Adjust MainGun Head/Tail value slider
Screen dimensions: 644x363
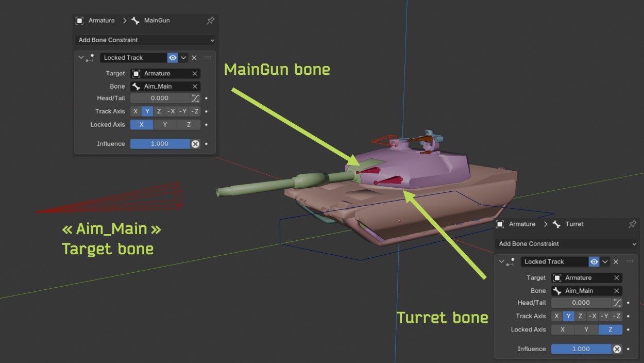pyautogui.click(x=160, y=98)
